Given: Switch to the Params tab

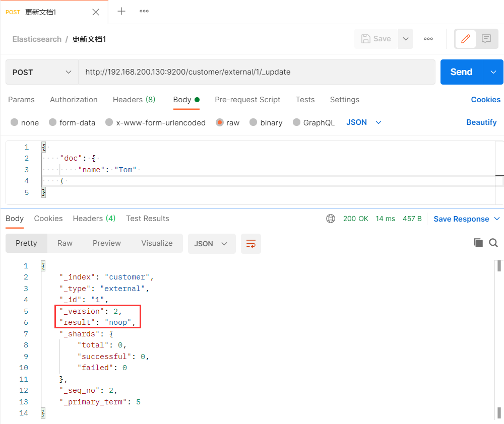Looking at the screenshot, I should [x=21, y=100].
